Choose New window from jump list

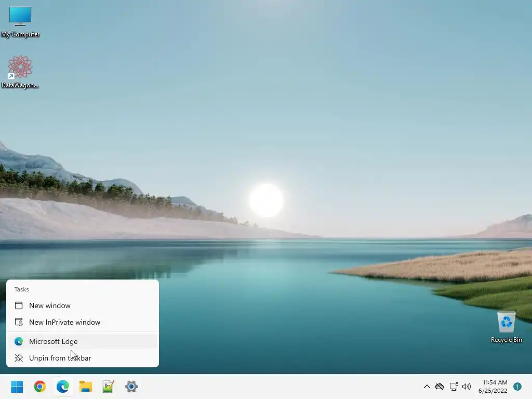coord(83,305)
